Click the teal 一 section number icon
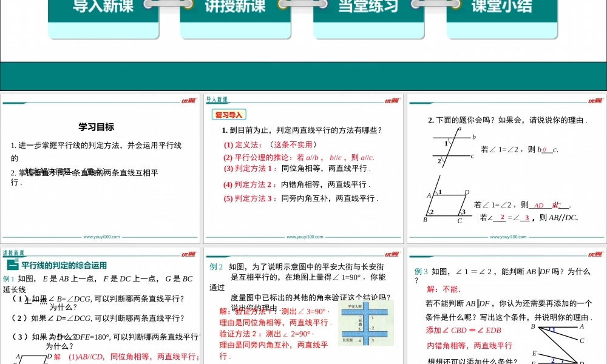Viewport: 607px width, 364px height. [x=12, y=265]
